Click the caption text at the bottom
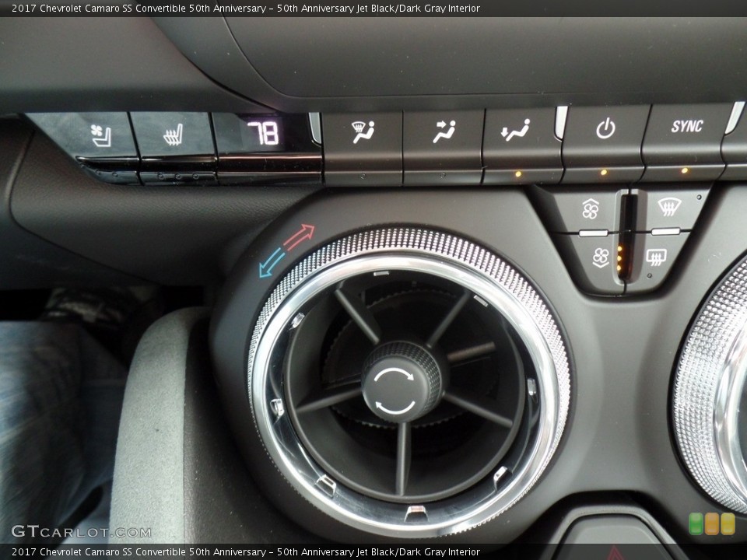Image resolution: width=747 pixels, height=560 pixels. point(246,552)
